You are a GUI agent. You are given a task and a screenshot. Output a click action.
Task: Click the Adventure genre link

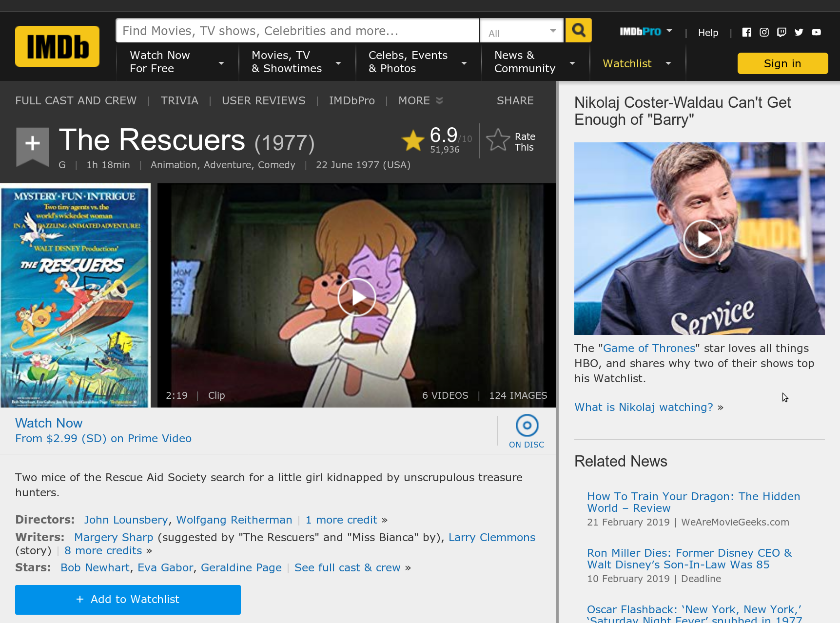228,165
